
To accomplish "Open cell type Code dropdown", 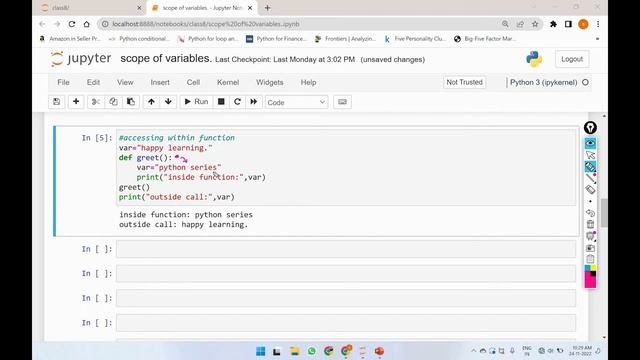I will (296, 102).
